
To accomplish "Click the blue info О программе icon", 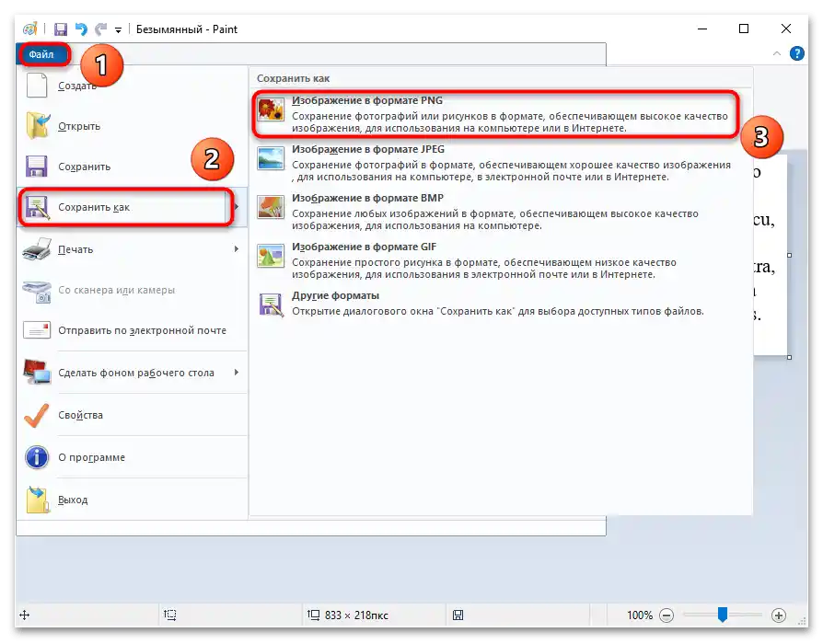I will (37, 457).
